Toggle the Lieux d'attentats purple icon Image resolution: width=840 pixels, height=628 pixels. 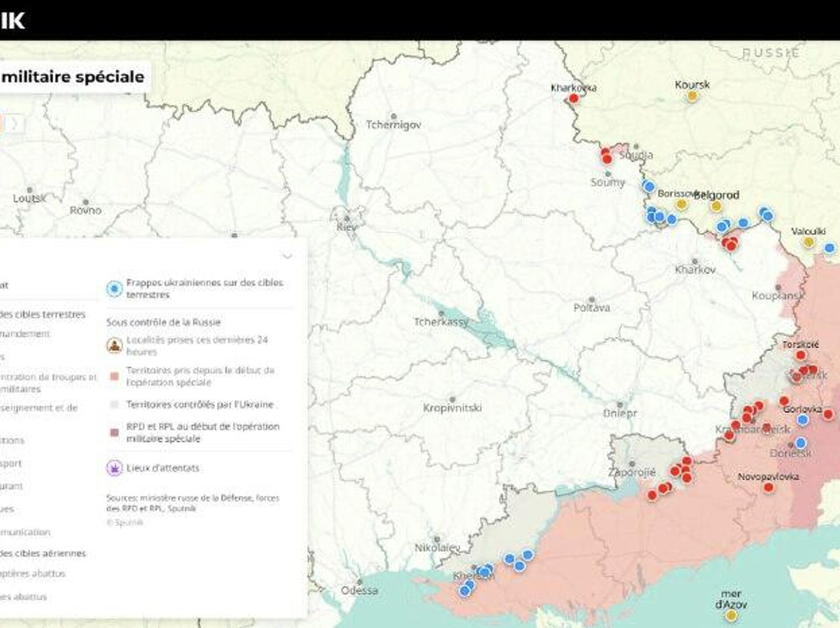pyautogui.click(x=115, y=468)
